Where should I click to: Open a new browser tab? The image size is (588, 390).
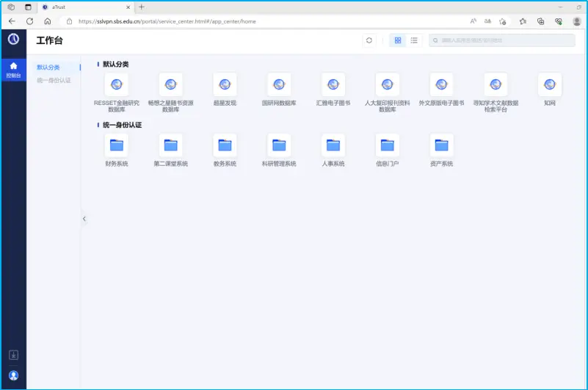click(x=142, y=7)
